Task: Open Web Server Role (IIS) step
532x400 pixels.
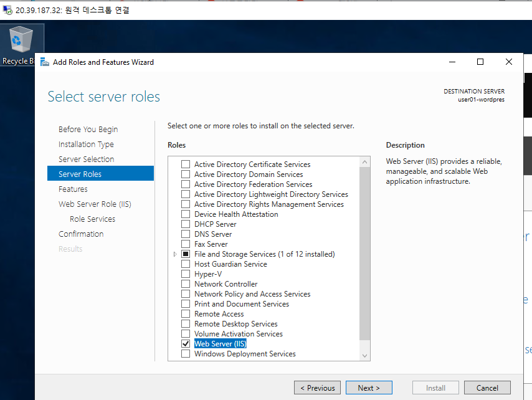Action: [x=95, y=204]
